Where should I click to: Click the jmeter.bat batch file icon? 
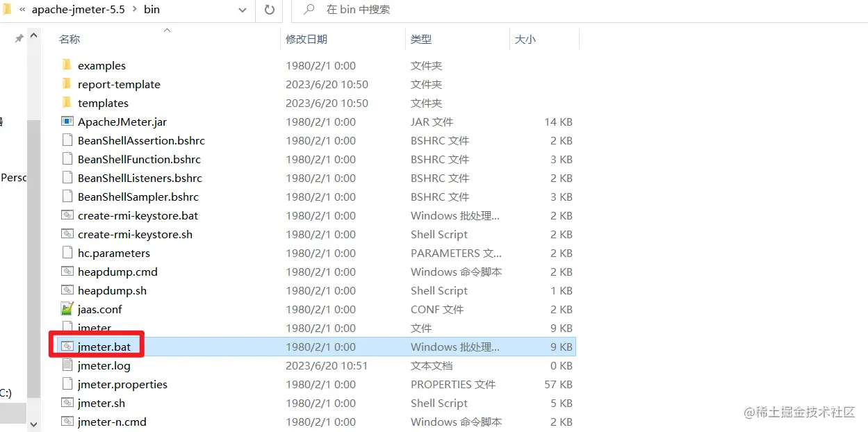[67, 346]
